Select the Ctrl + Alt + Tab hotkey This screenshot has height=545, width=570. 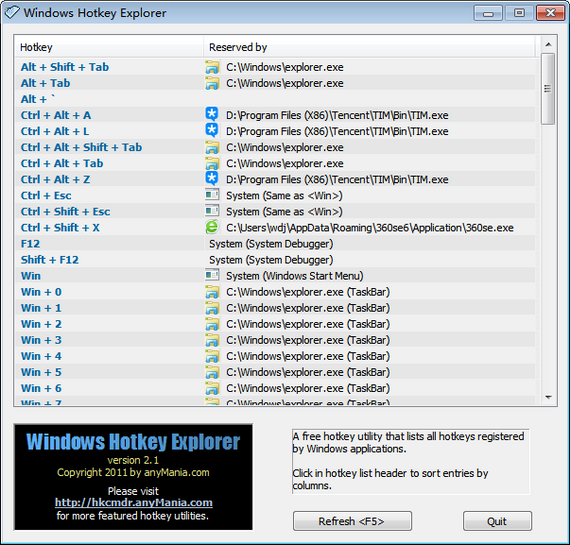(x=62, y=163)
